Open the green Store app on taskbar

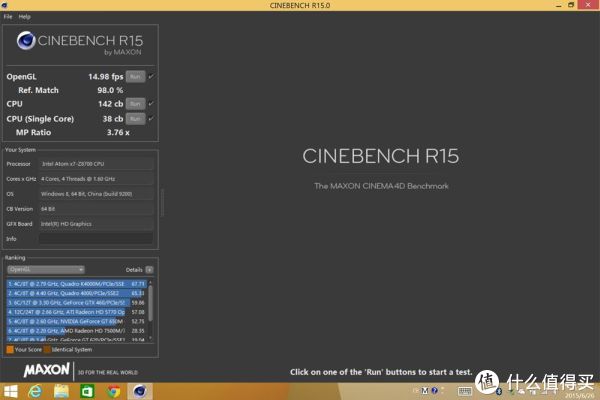pyautogui.click(x=87, y=391)
